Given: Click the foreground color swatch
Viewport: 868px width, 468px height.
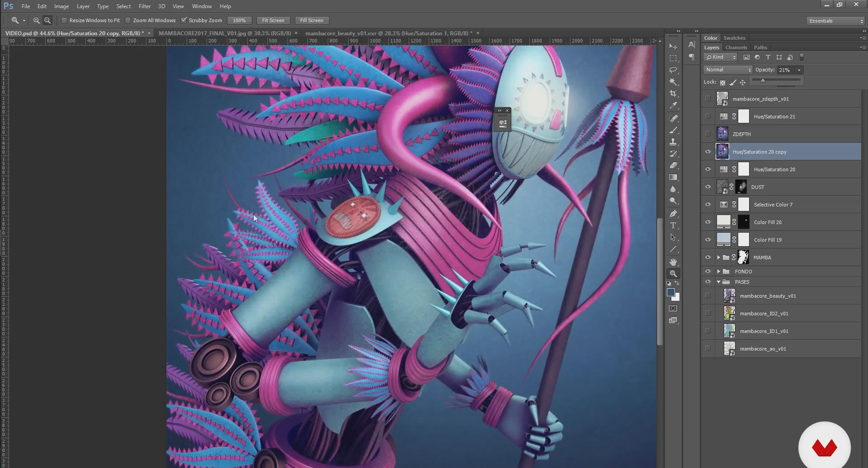Looking at the screenshot, I should click(x=671, y=293).
